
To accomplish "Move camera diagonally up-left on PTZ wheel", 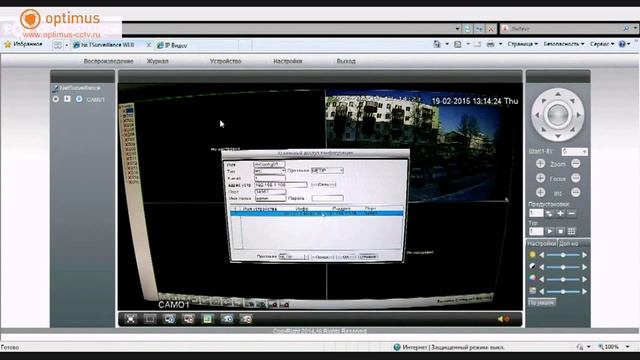I will point(543,101).
